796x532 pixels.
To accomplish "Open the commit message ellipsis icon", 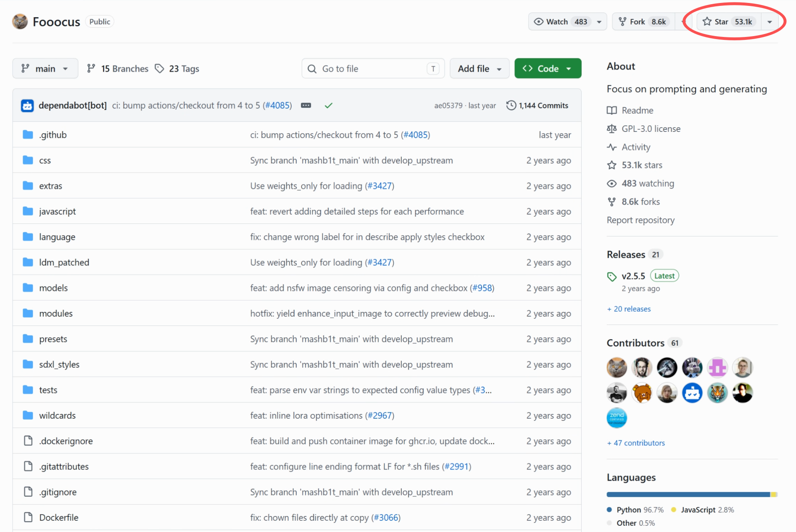I will coord(306,105).
